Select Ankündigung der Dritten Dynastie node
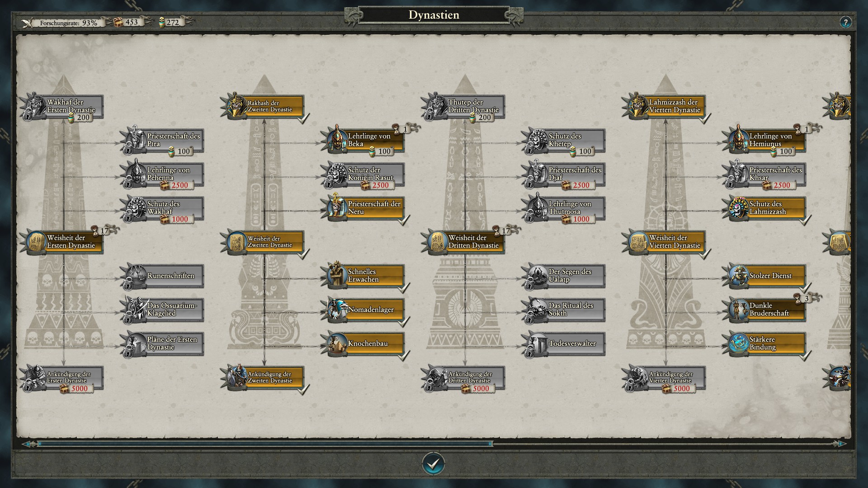 coord(464,378)
